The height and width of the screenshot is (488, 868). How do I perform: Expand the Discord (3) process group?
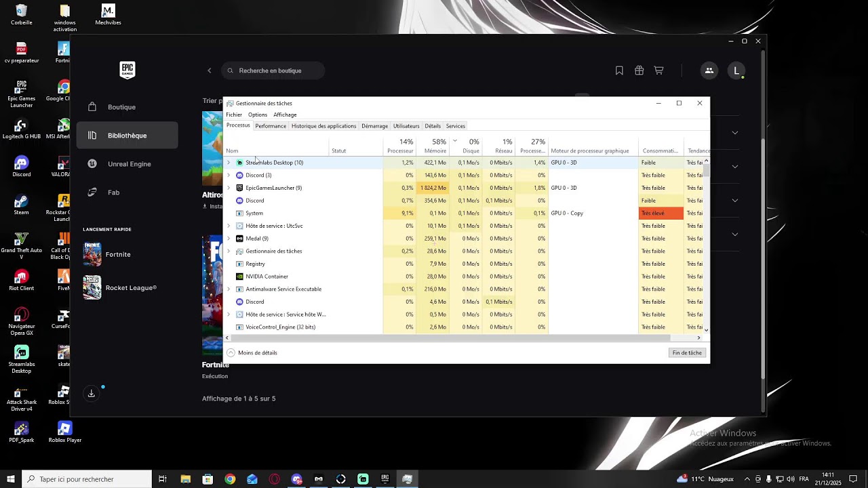click(229, 176)
